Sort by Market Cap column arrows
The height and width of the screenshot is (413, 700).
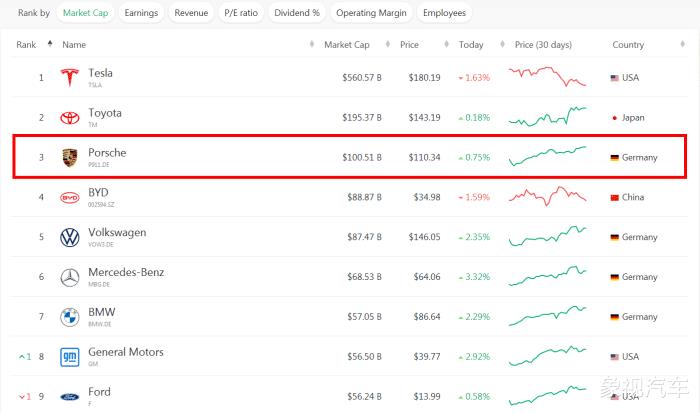coord(388,44)
